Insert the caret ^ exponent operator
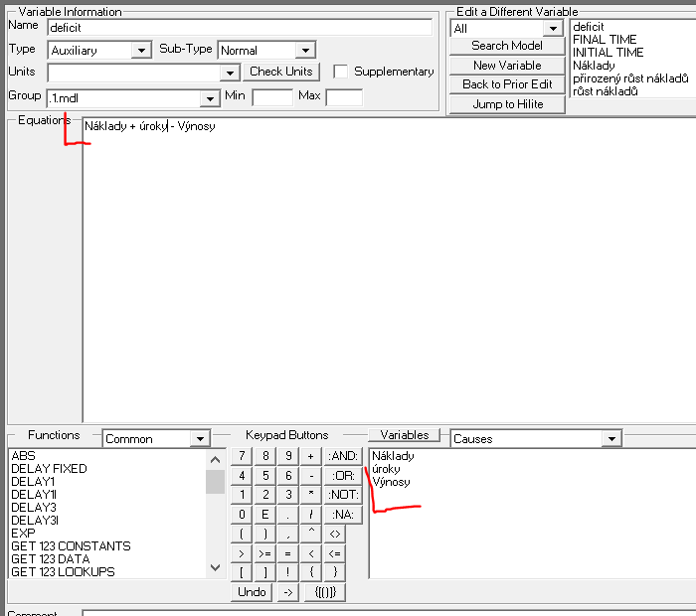Screen dimensions: 696x616 tap(310, 534)
